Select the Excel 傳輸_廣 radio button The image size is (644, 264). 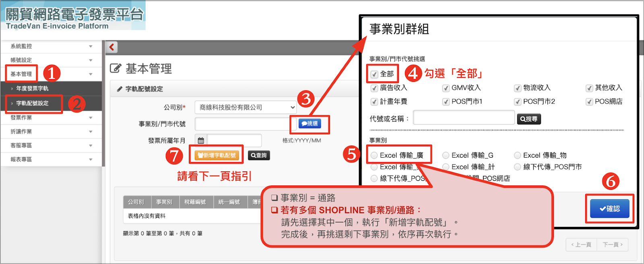(374, 155)
